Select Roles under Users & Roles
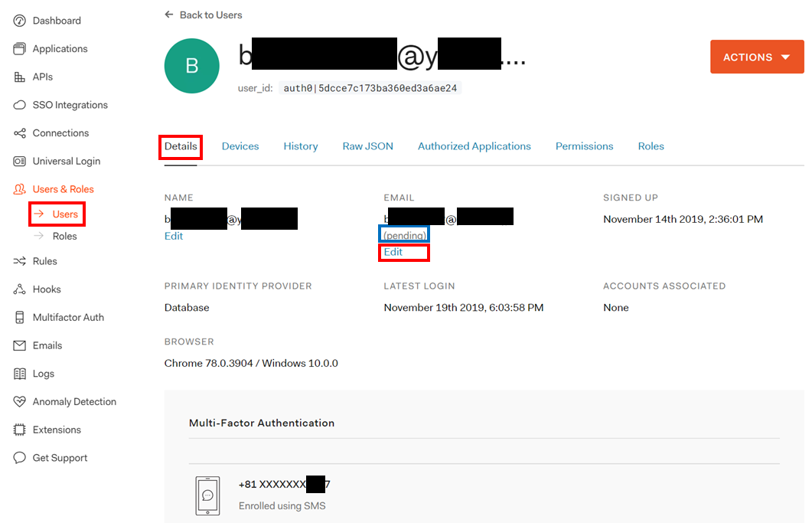The width and height of the screenshot is (812, 523). 64,237
